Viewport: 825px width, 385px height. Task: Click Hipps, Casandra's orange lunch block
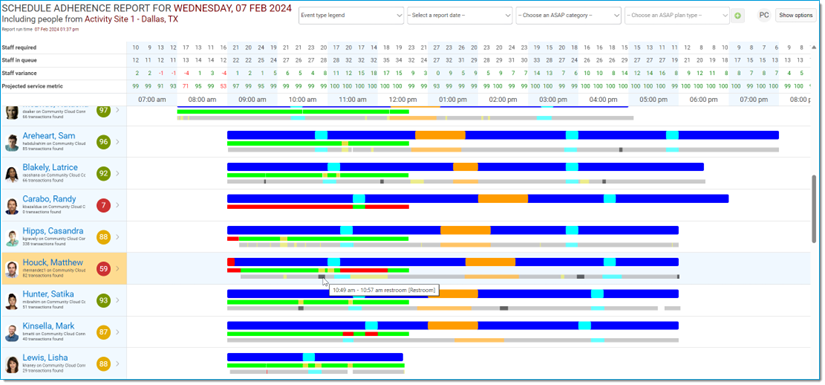point(466,230)
